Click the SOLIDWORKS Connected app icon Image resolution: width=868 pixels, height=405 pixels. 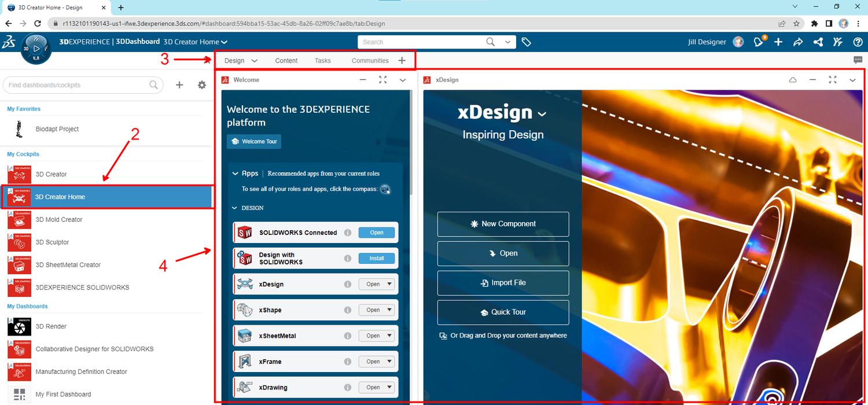244,232
